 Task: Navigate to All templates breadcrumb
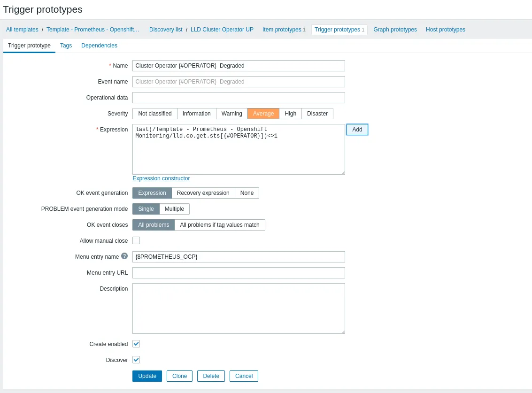tap(22, 29)
